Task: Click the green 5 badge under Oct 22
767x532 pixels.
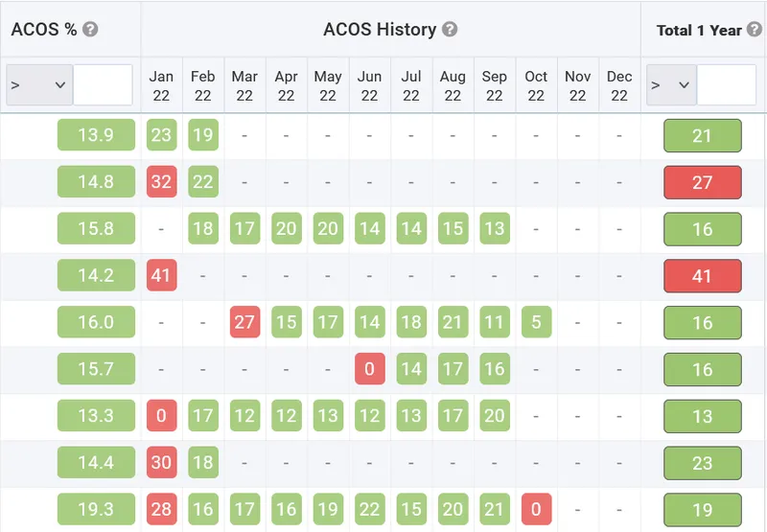Action: (x=536, y=322)
